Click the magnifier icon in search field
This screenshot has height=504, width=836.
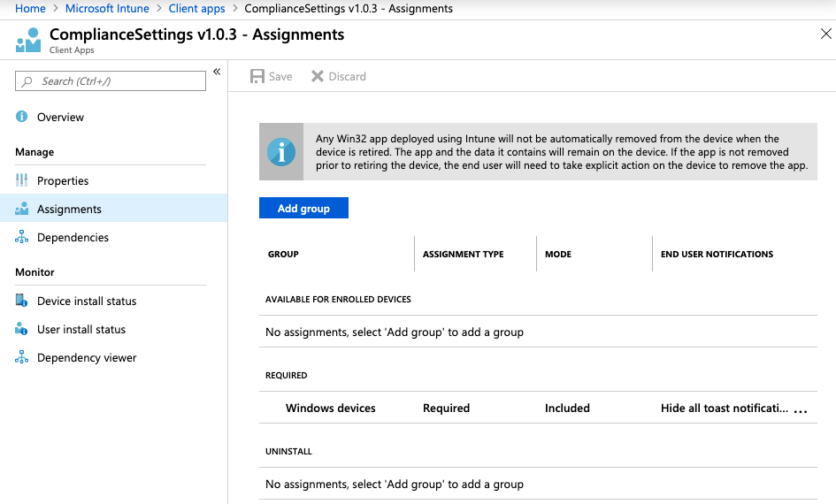click(27, 81)
